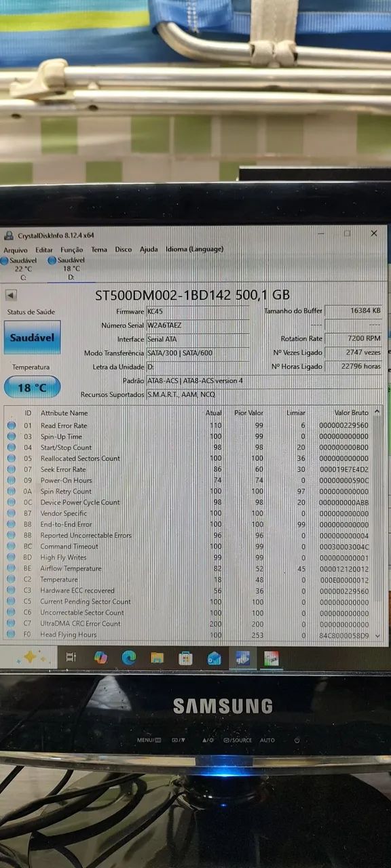This screenshot has width=391, height=868.
Task: Click the status circle for Seek Error Rate
Action: tap(11, 469)
